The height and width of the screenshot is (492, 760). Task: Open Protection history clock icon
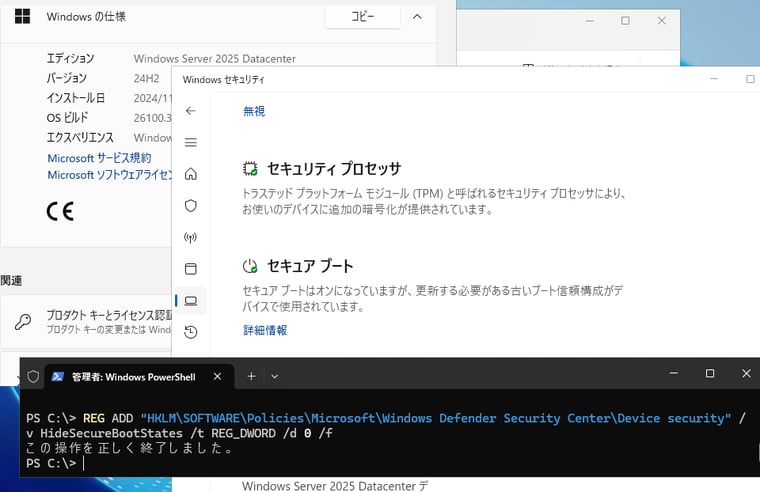tap(190, 332)
